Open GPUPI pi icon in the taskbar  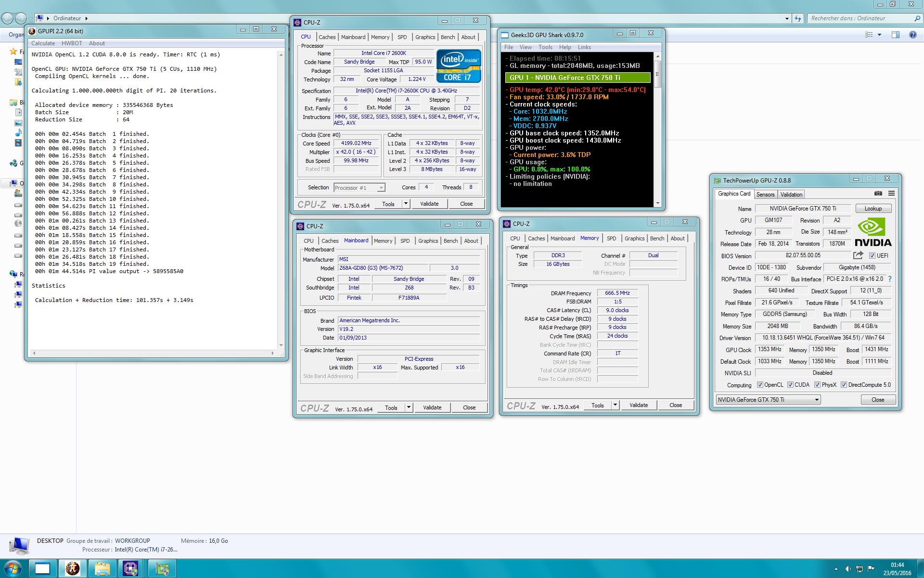tap(73, 569)
